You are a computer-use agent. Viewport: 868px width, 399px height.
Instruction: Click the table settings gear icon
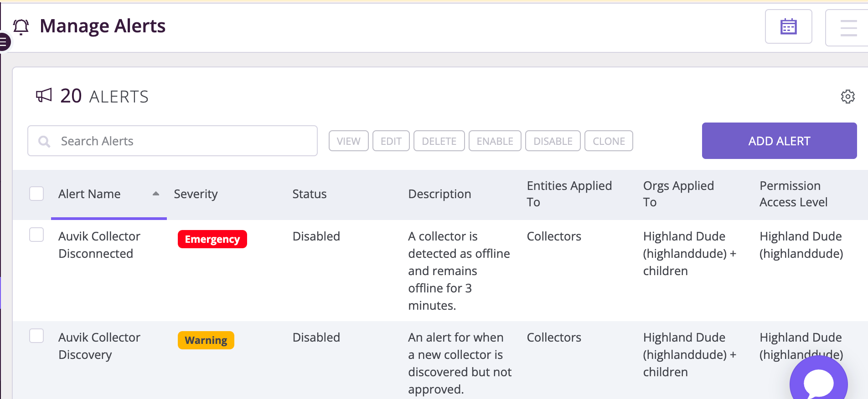847,97
